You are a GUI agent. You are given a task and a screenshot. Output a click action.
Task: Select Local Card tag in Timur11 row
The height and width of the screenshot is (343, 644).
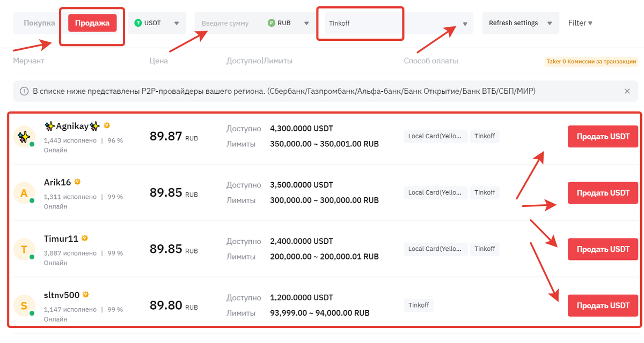click(x=436, y=249)
